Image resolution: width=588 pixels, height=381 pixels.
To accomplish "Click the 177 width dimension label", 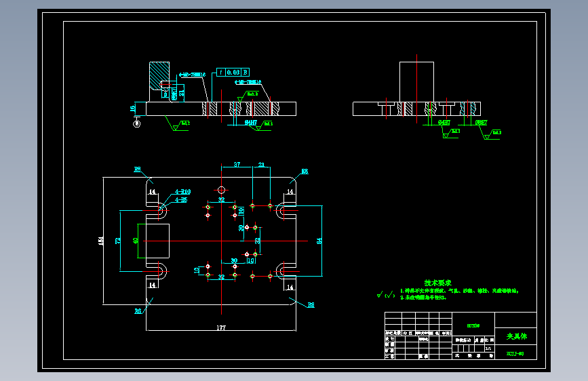I will point(221,327).
